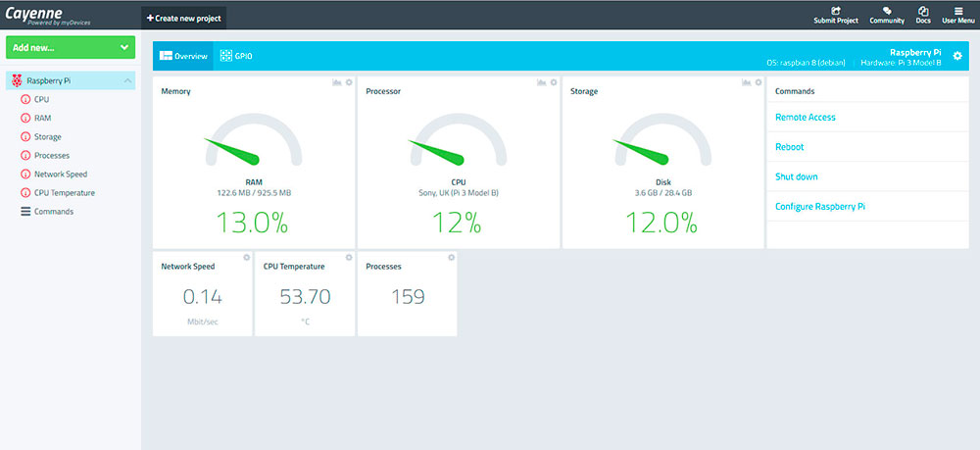
Task: Open the Network Speed widget settings gear
Action: click(246, 257)
